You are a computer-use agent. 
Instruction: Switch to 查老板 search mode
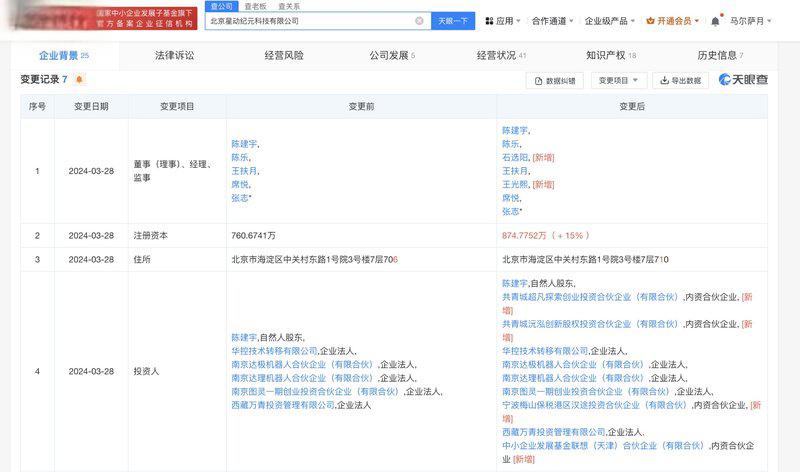(x=257, y=6)
